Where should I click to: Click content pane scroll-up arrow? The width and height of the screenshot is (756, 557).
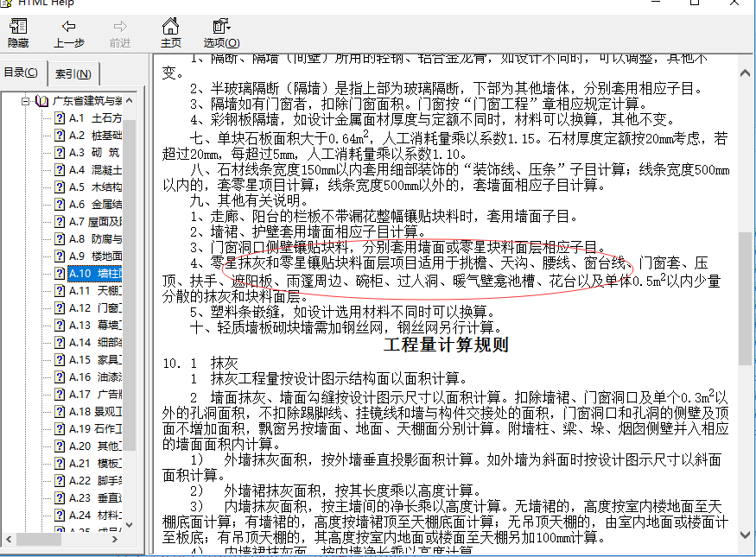point(745,73)
